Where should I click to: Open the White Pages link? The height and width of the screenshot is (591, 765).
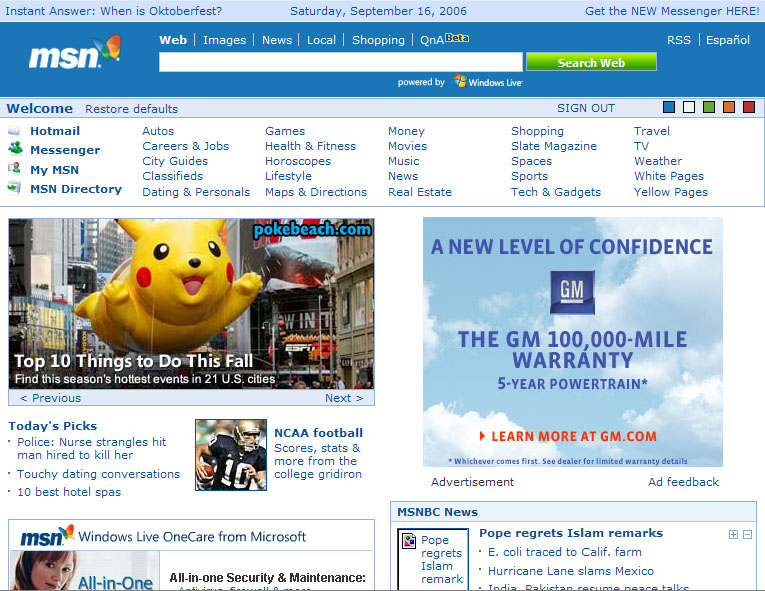click(669, 176)
